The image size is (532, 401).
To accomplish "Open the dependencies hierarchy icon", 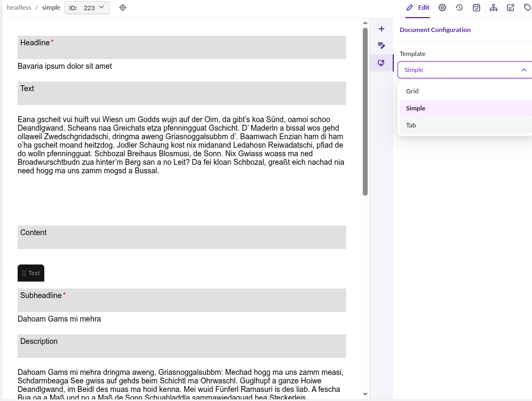I will pos(494,7).
